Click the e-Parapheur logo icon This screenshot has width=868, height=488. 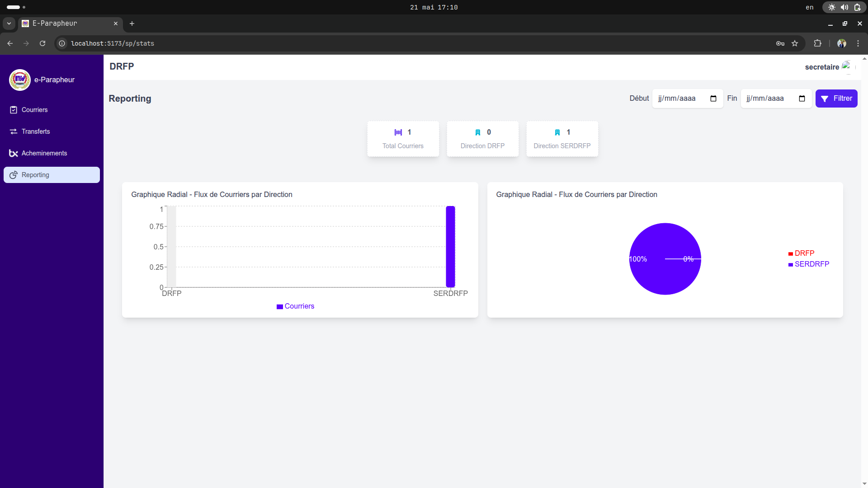coord(20,80)
